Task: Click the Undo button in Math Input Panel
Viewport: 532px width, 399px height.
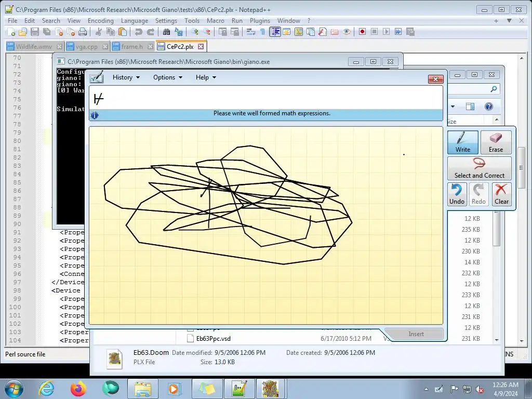Action: click(457, 194)
